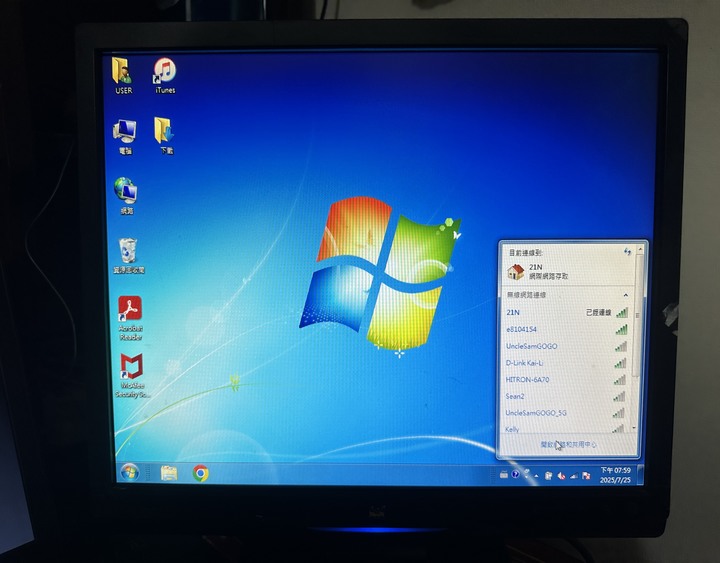The image size is (720, 563).
Task: Click the keyboard tray icon
Action: coord(504,475)
